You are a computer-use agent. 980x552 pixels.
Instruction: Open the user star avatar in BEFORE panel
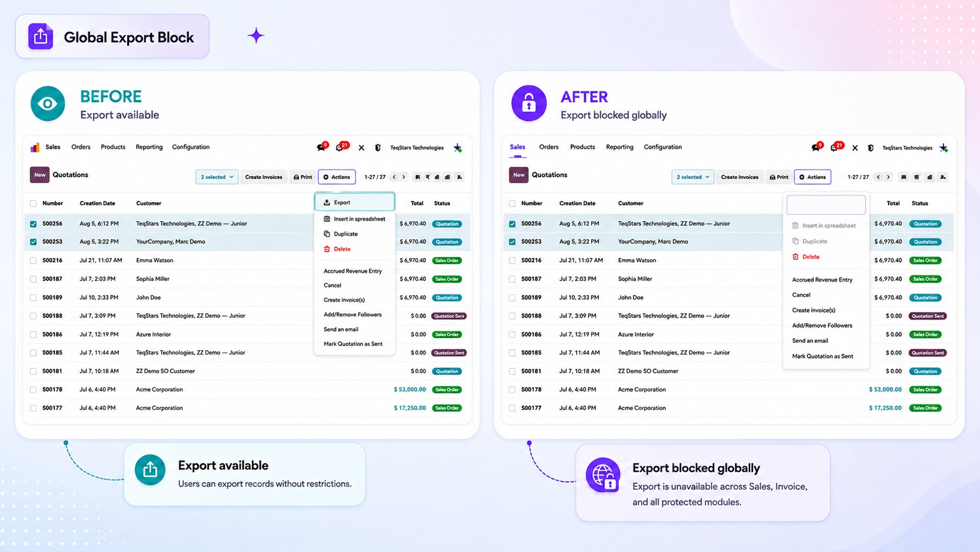pos(458,148)
